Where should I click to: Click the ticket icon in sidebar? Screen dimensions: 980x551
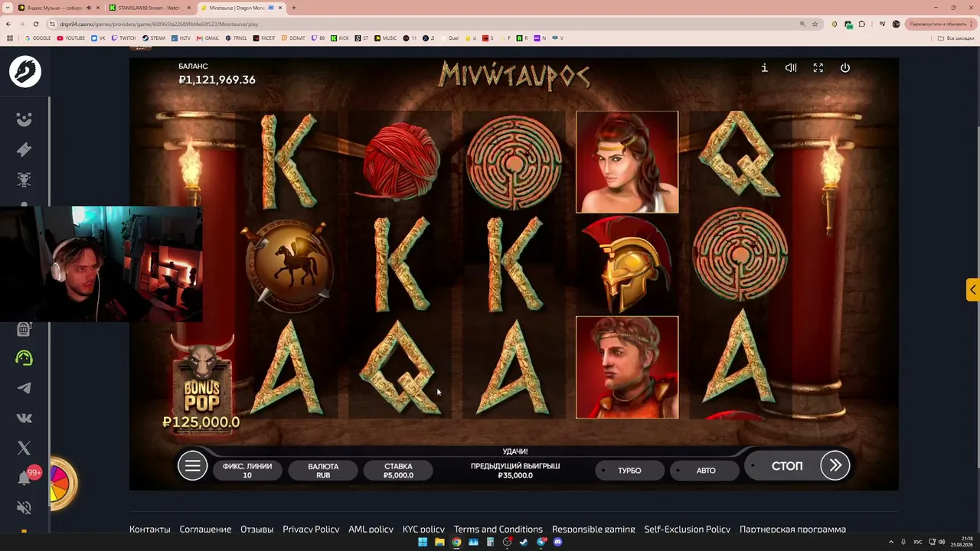(x=24, y=149)
